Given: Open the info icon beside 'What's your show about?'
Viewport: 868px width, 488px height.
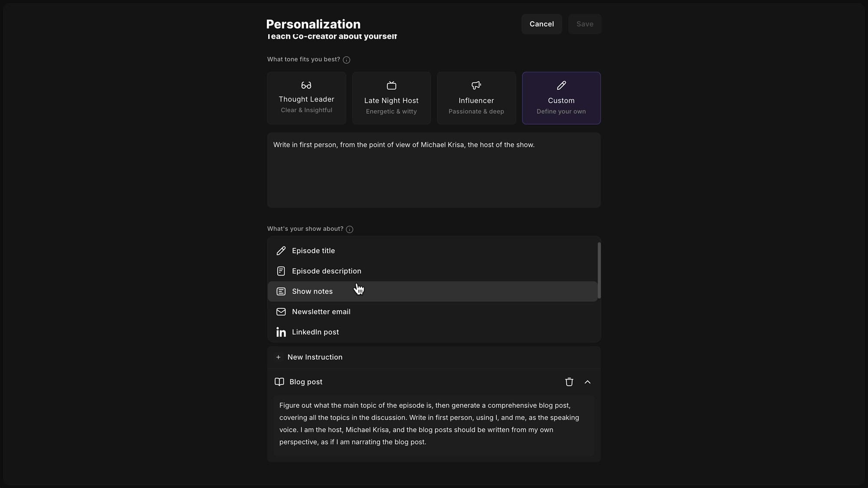Looking at the screenshot, I should click(349, 229).
